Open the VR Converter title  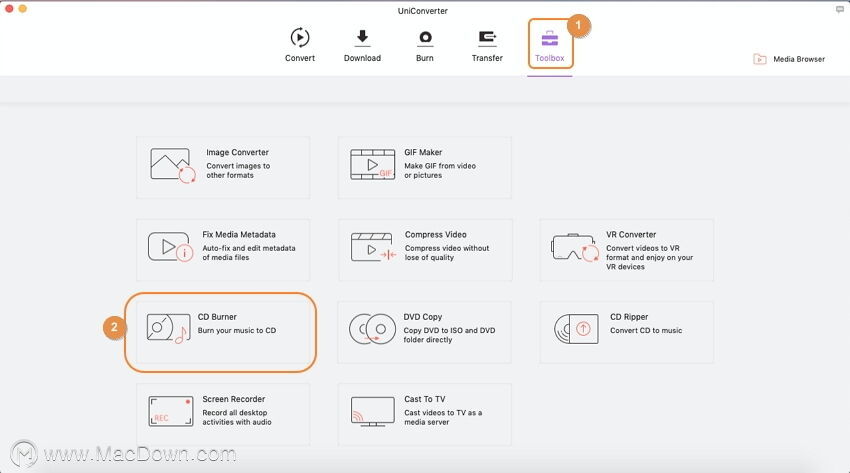pos(631,235)
